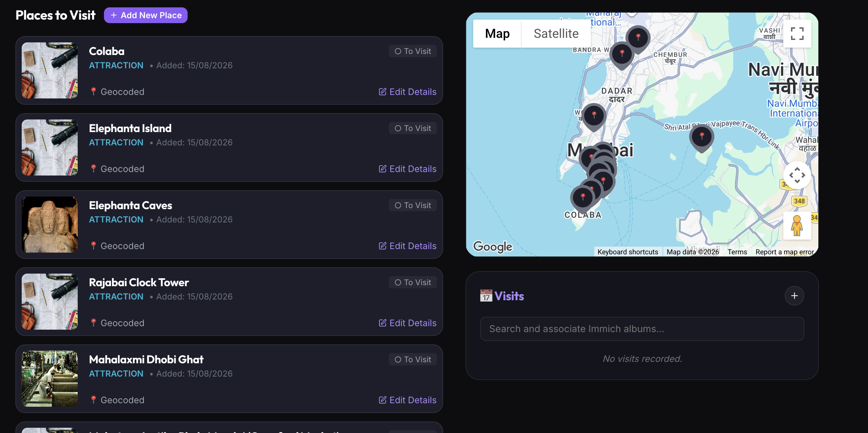Click the Geocoded pin for Elephanta Island
The height and width of the screenshot is (433, 868).
pos(93,169)
